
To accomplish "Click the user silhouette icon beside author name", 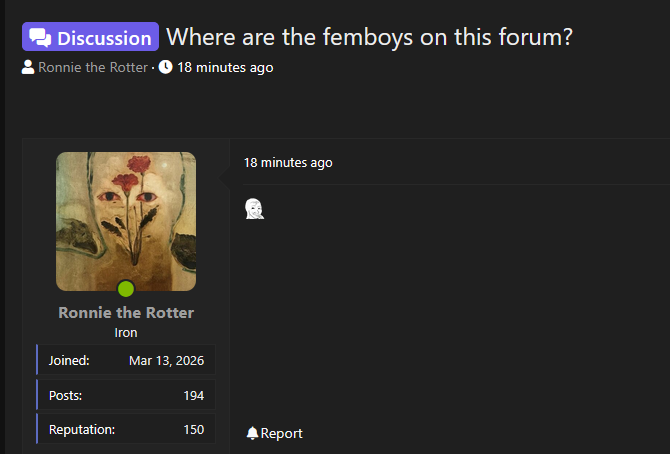I will 28,68.
